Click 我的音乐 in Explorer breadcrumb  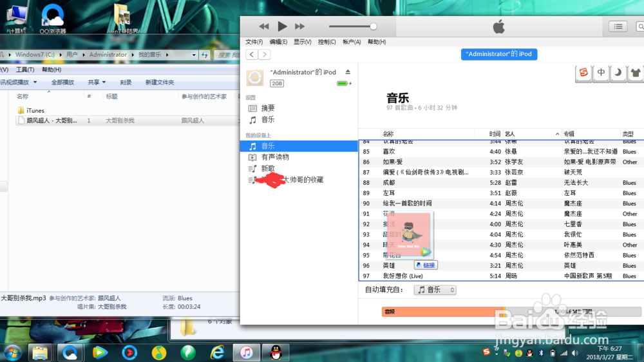tap(149, 55)
